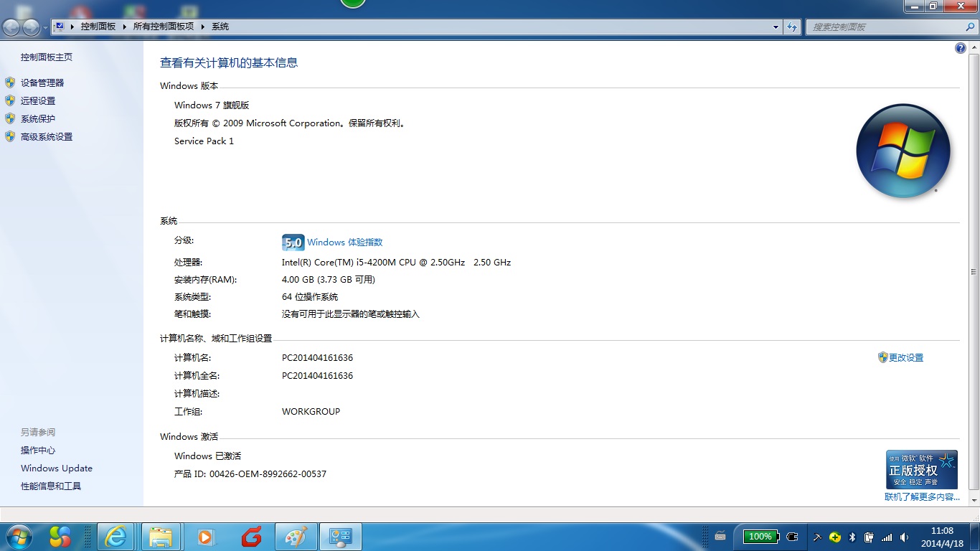Open Internet Explorer from the taskbar
980x551 pixels.
coord(116,537)
